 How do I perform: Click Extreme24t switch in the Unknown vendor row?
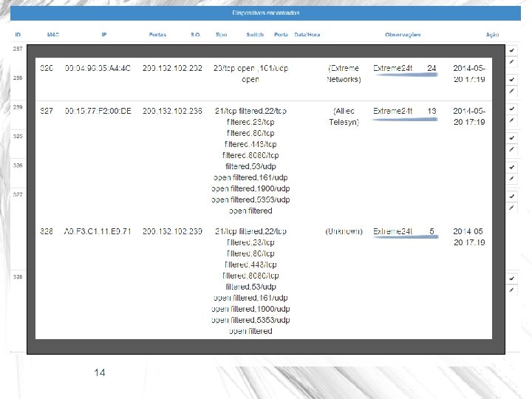(x=392, y=231)
